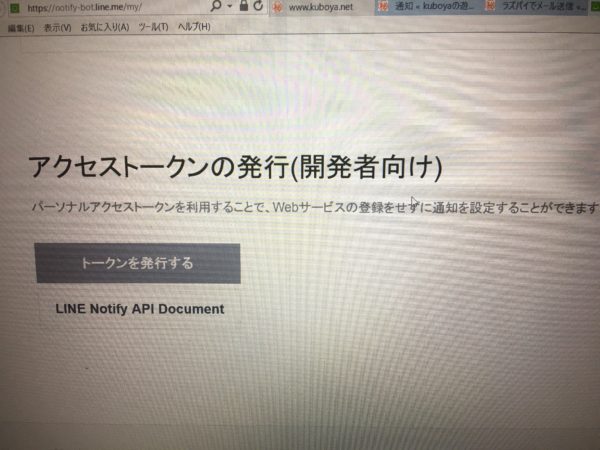Open the ヘルプ(H) menu
The height and width of the screenshot is (450, 600).
193,26
